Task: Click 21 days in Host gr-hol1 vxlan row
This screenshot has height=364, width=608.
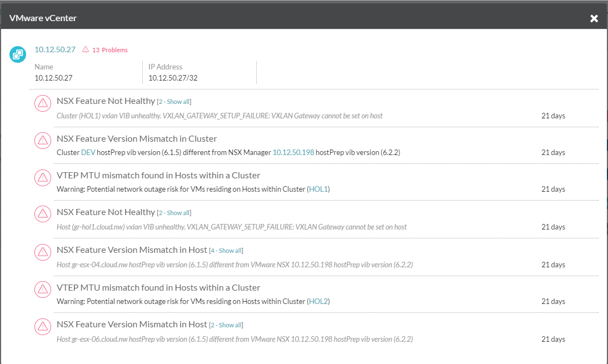Action: click(554, 227)
